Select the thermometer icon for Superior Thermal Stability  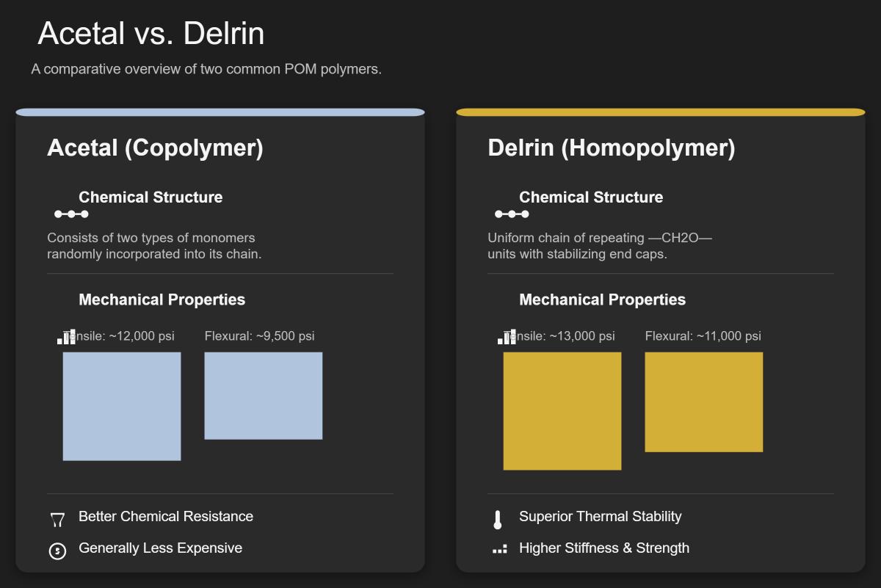[x=498, y=517]
